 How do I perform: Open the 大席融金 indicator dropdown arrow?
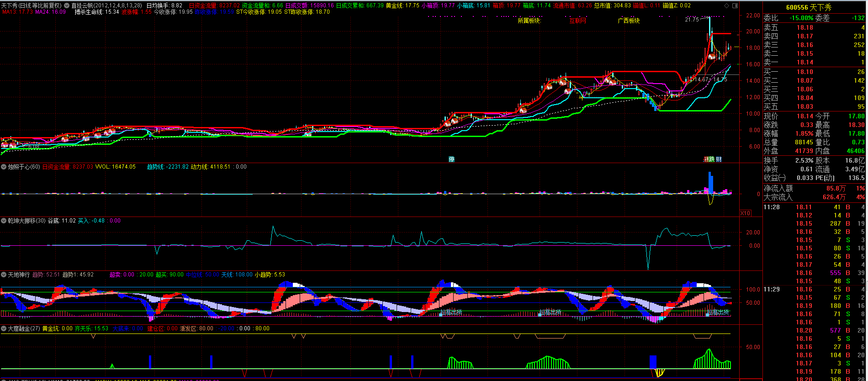(x=4, y=328)
